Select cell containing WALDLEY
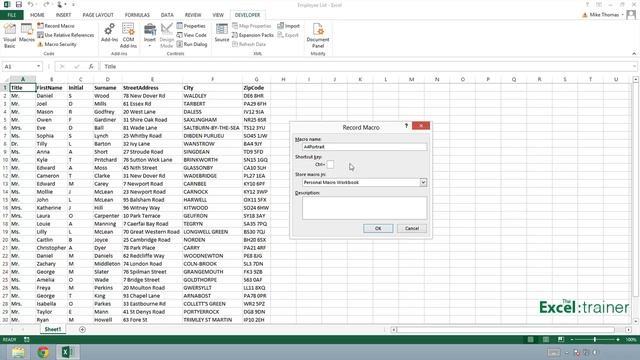The image size is (640, 360). [x=212, y=96]
